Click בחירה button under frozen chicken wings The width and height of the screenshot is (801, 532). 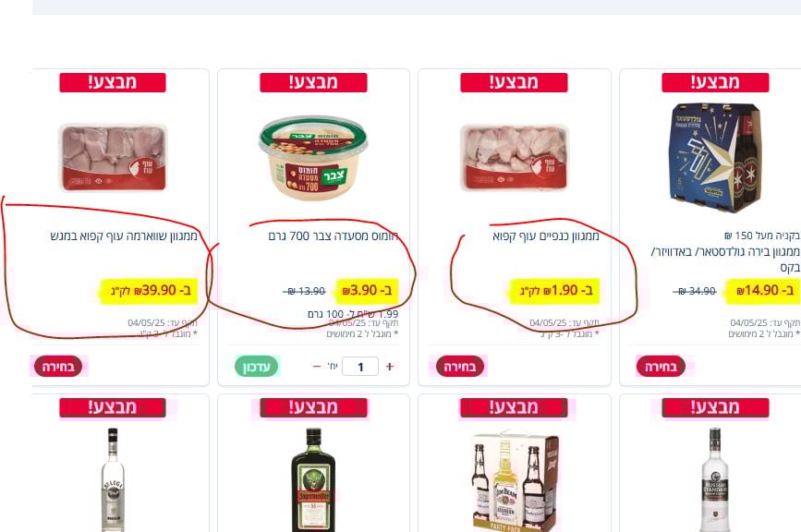point(460,367)
